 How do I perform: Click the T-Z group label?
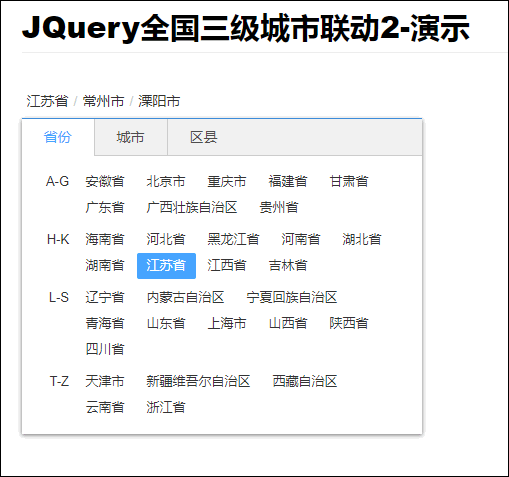coord(59,381)
